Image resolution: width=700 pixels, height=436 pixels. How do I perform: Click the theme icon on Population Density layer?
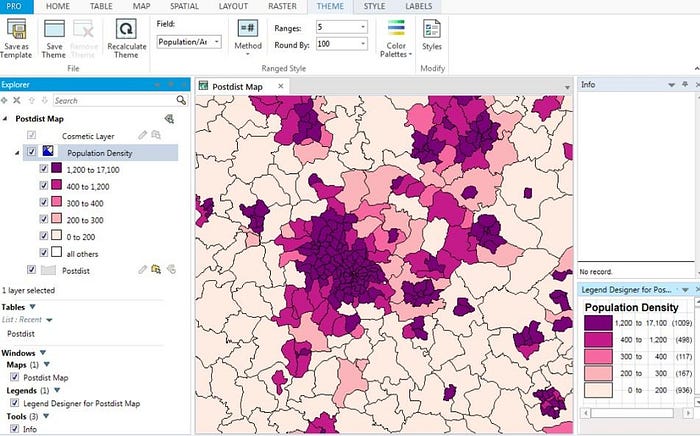(48, 151)
